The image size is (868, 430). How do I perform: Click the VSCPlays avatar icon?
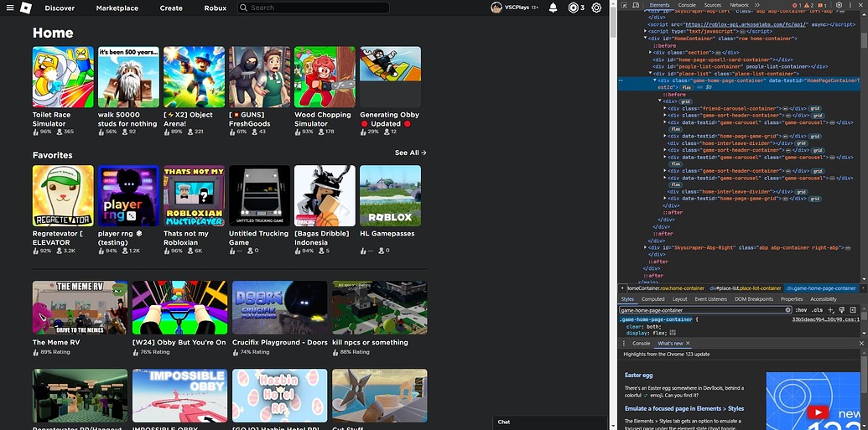click(x=496, y=8)
